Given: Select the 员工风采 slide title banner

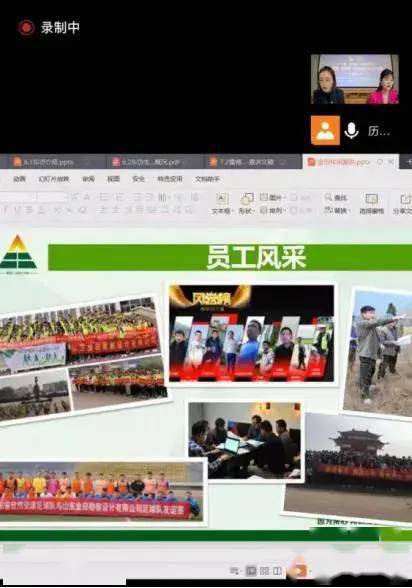Looking at the screenshot, I should 230,257.
